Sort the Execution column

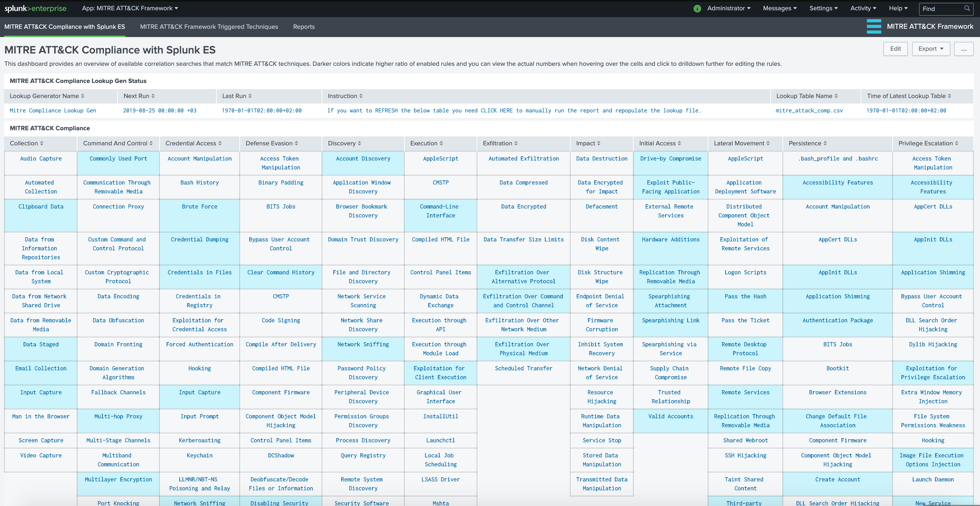[x=427, y=143]
